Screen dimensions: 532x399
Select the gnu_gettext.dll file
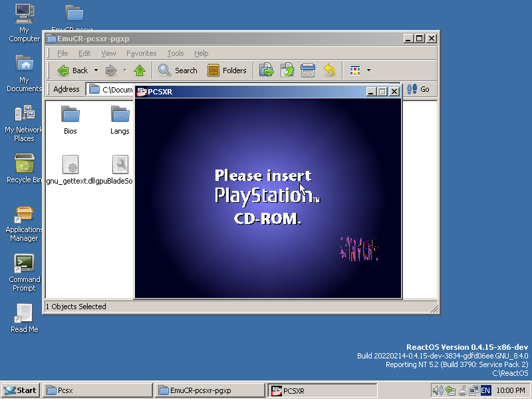70,170
